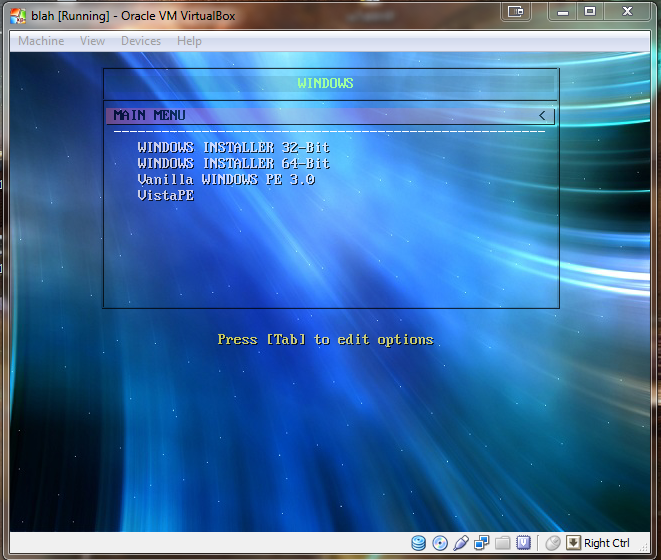Screen dimensions: 661x560
Task: Click the network adapters icon
Action: click(481, 543)
